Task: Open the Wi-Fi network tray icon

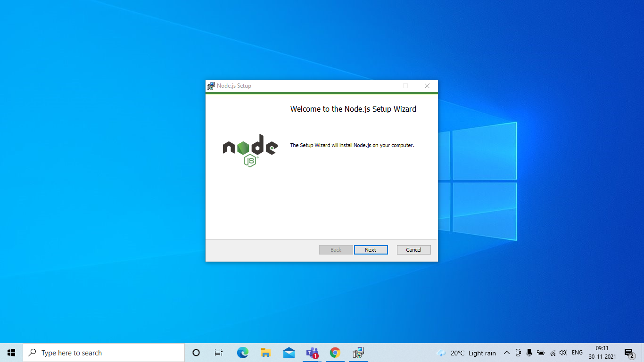Action: point(553,353)
